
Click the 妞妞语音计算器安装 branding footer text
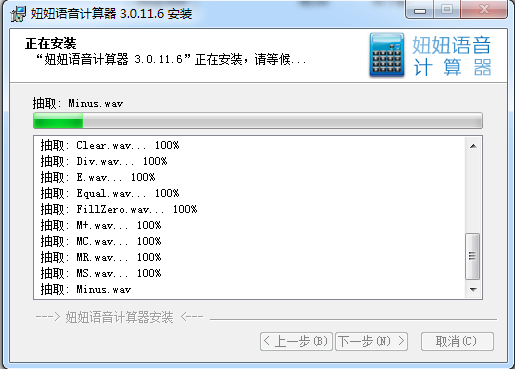(119, 317)
